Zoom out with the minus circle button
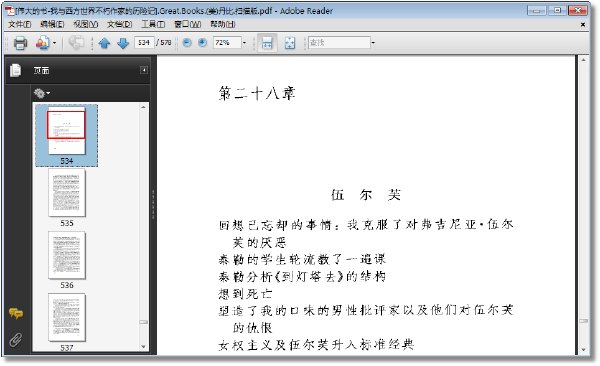 (x=187, y=42)
